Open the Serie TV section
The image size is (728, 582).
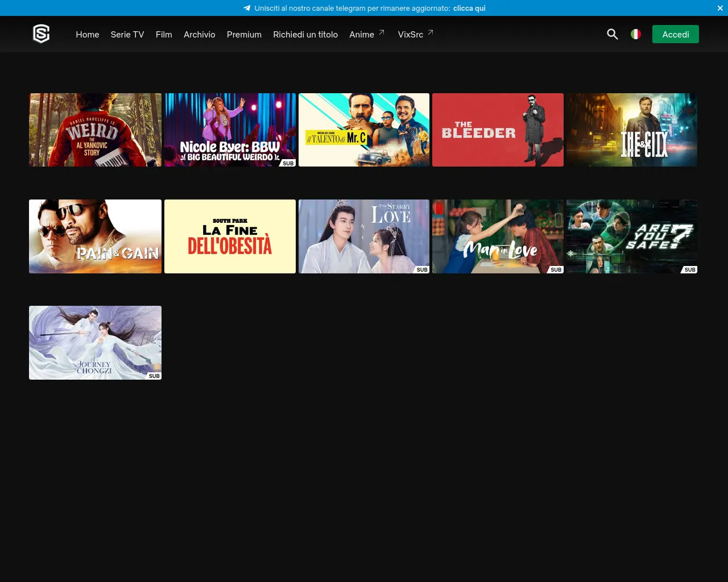coord(127,34)
